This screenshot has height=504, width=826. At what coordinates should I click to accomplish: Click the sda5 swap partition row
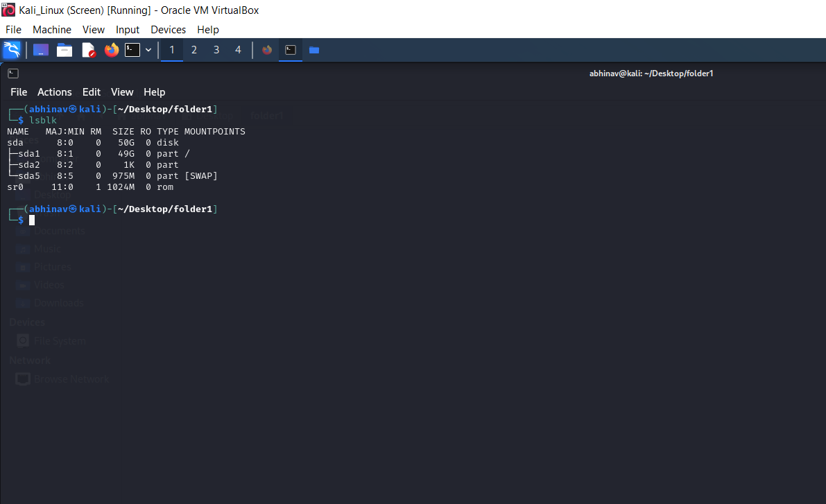(112, 176)
